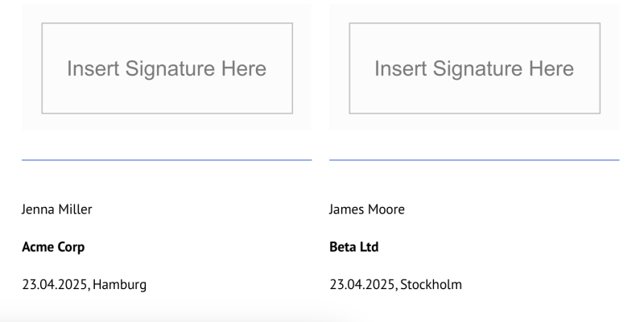The height and width of the screenshot is (322, 644).
Task: Click the word 'Here' in James Moore's signature box
Action: click(x=551, y=68)
